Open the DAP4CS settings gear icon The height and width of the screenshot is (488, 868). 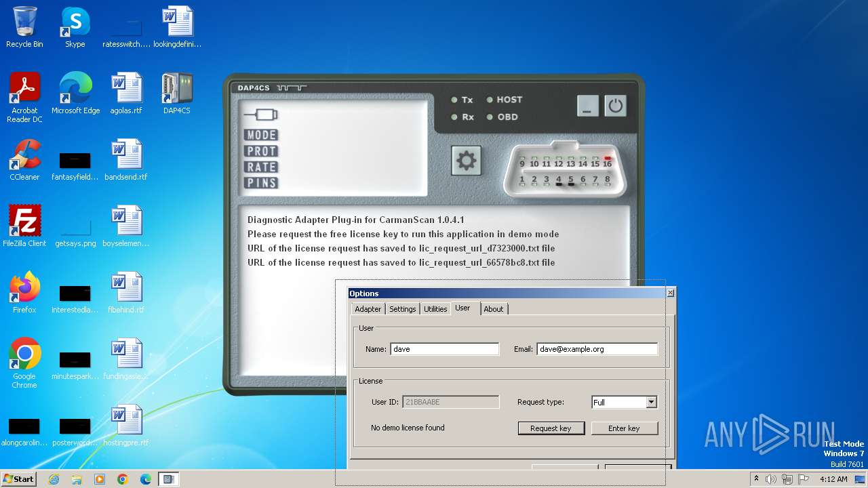(466, 161)
